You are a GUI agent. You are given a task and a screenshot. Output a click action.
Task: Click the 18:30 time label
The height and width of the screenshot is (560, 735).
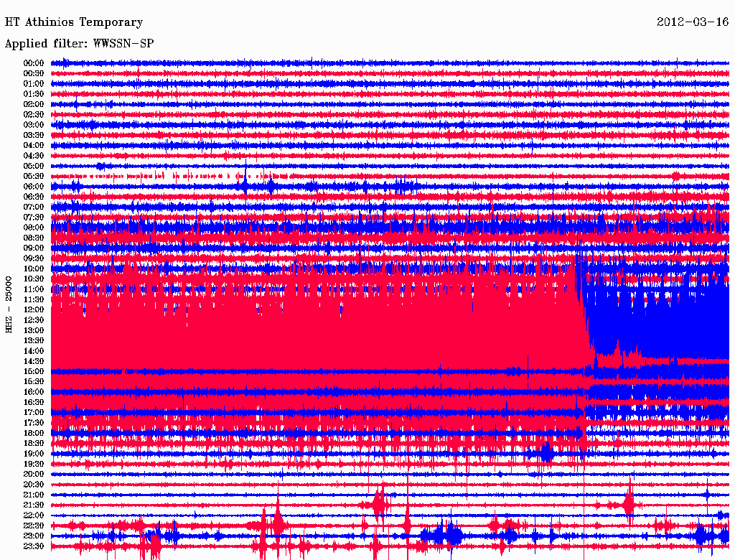(x=34, y=443)
